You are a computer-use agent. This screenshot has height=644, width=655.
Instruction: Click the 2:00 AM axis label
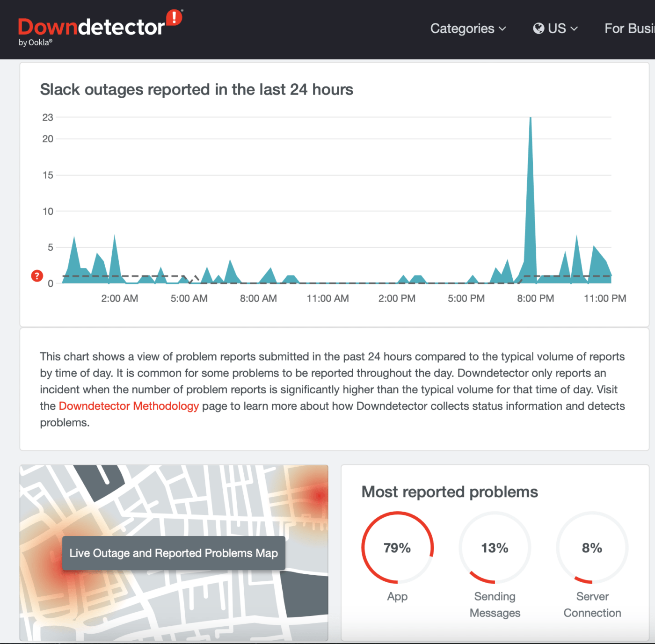coord(120,298)
